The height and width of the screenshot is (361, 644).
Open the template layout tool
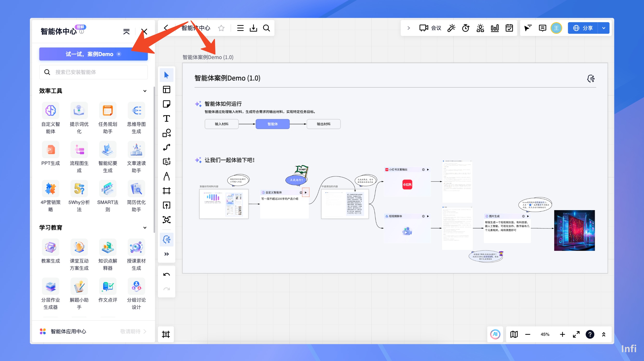(x=167, y=89)
